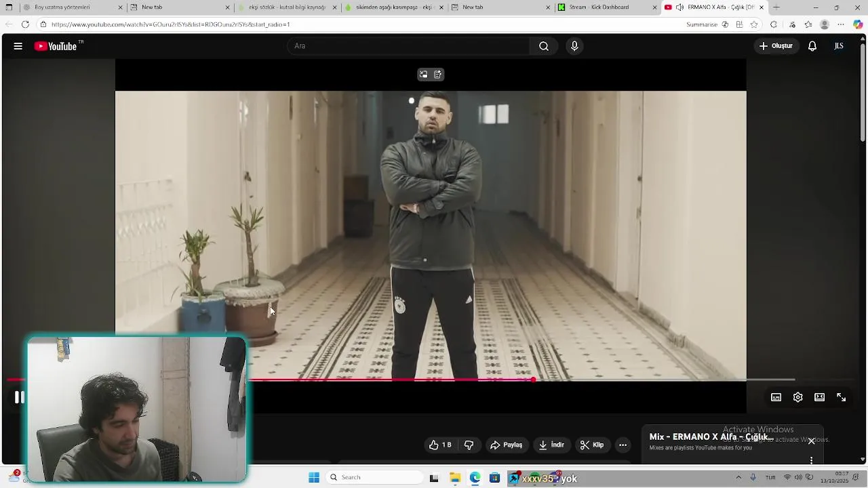Open a new browser tab with plus
Screen dimensions: 868x488
coord(776,7)
